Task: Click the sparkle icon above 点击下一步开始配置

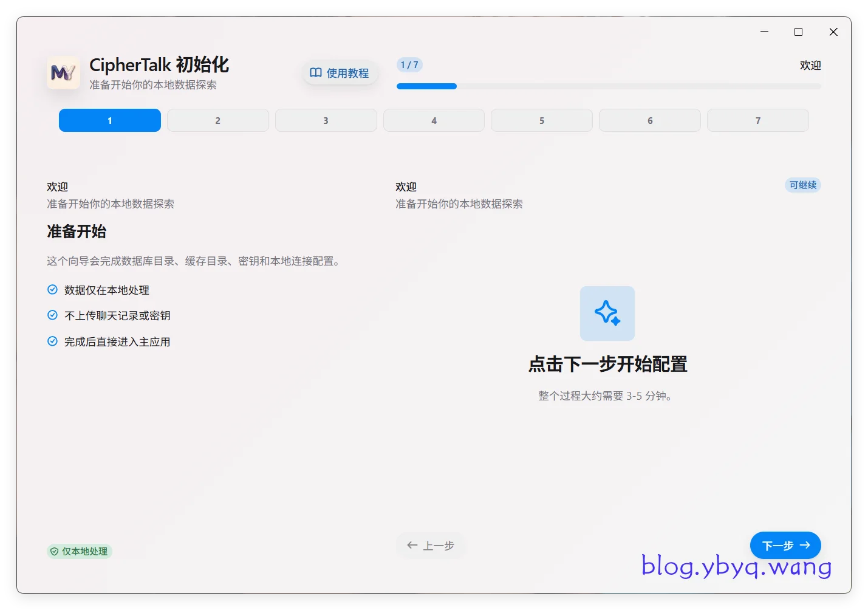Action: (x=607, y=313)
